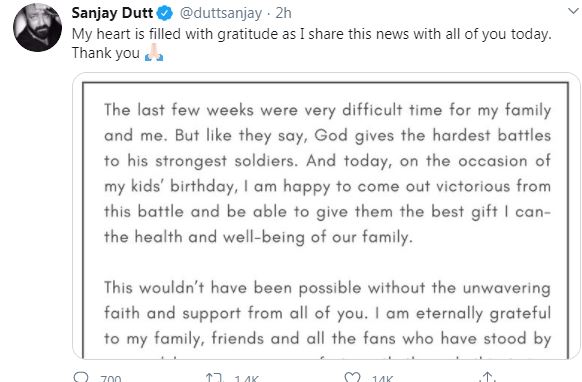Open the tweet via 2h timestamp

point(283,13)
